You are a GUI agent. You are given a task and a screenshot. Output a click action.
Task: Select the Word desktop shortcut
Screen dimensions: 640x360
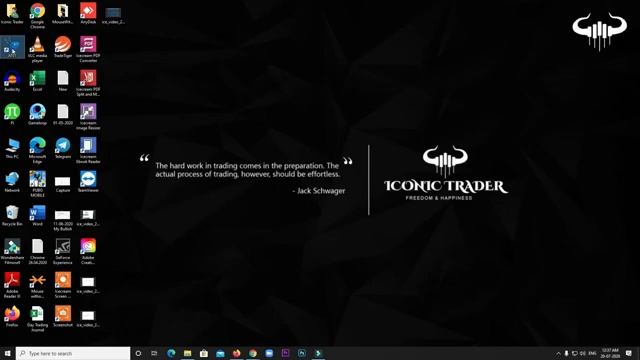tap(38, 216)
